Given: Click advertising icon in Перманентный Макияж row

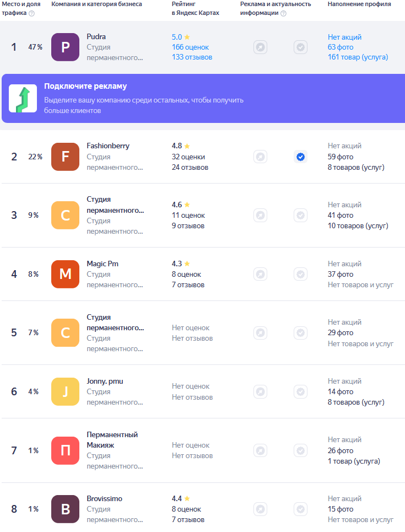Looking at the screenshot, I should (260, 450).
